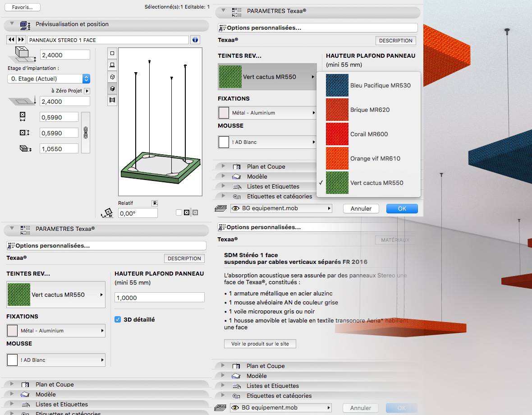Go to next object with double-right arrows

point(21,40)
